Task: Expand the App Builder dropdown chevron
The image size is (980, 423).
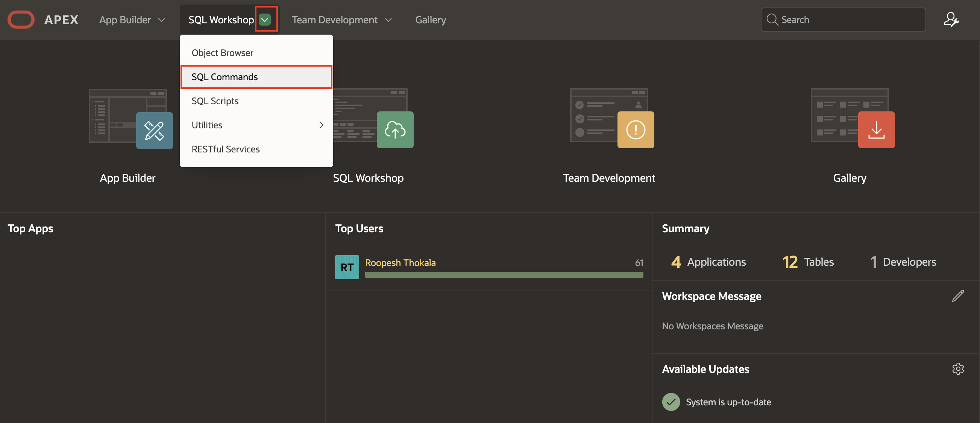Action: pyautogui.click(x=162, y=20)
